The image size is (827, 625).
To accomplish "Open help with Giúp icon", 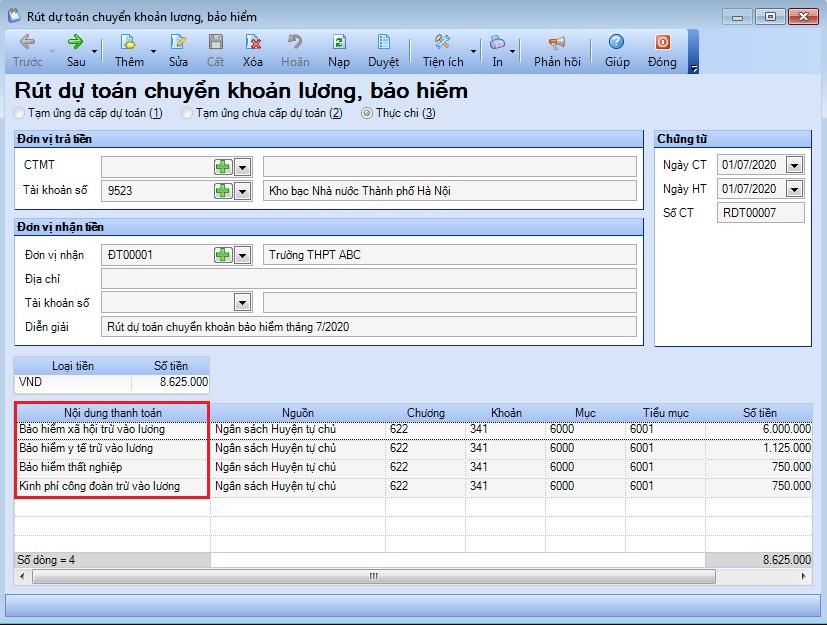I will point(617,42).
